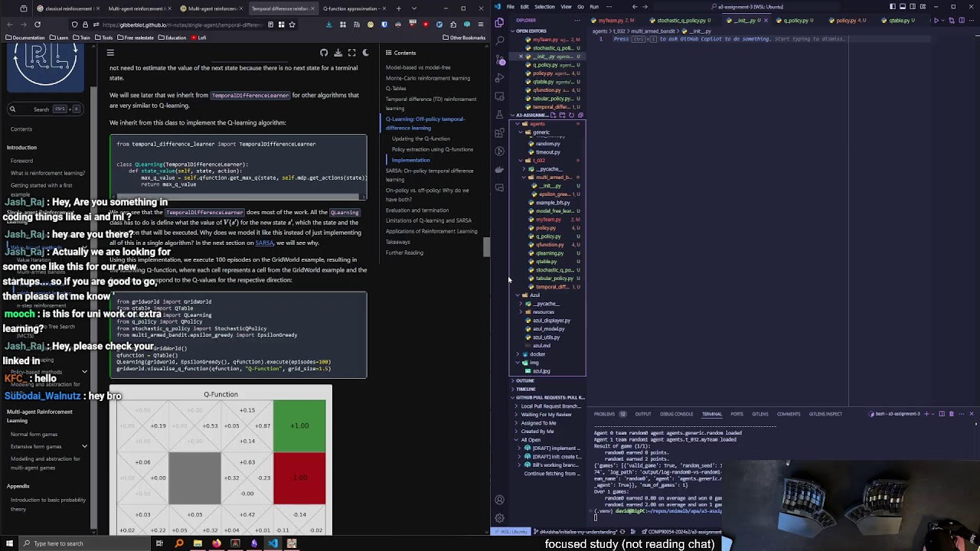Image resolution: width=980 pixels, height=551 pixels.
Task: Open Foreword link in left sidebar
Action: (x=21, y=161)
